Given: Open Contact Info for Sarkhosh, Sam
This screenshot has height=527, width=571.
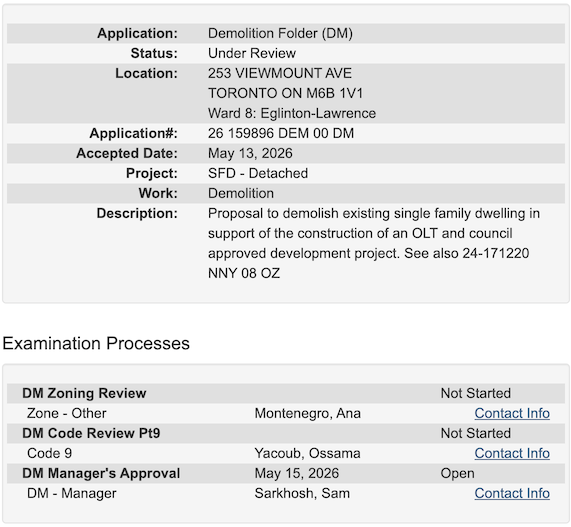Looking at the screenshot, I should pos(512,493).
